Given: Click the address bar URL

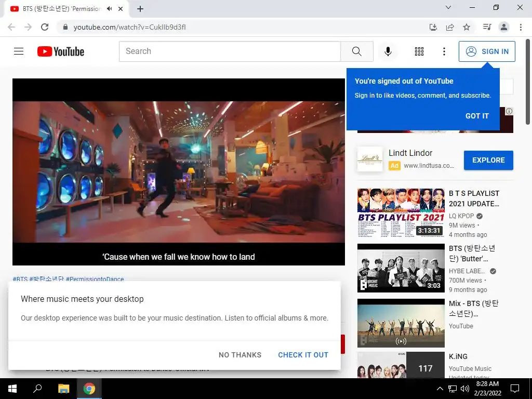Looking at the screenshot, I should click(129, 27).
